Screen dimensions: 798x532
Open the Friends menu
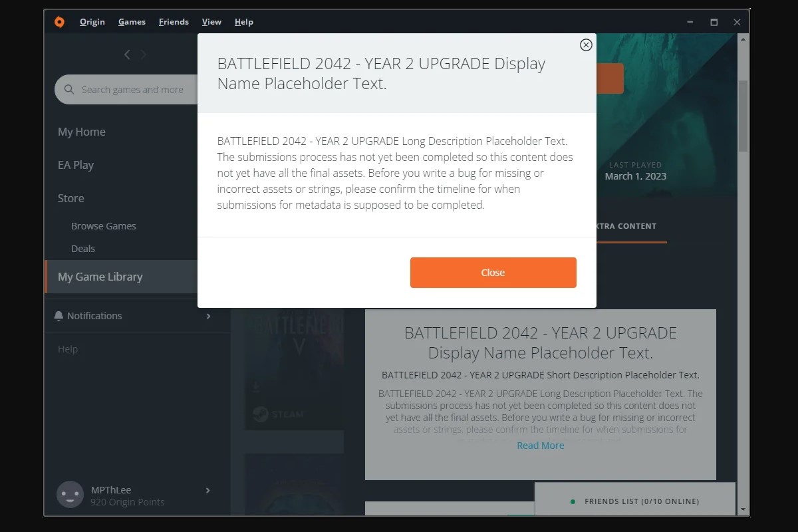(x=174, y=22)
